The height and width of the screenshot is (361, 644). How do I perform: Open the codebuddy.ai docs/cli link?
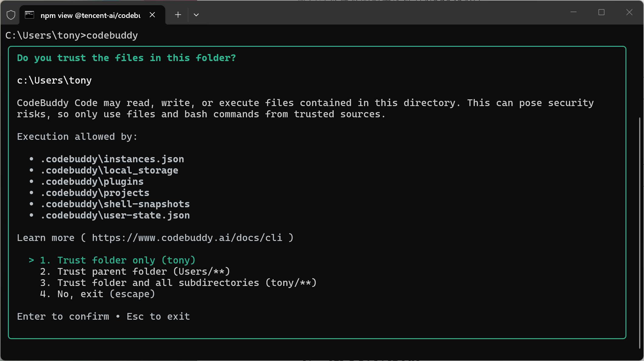tap(187, 238)
